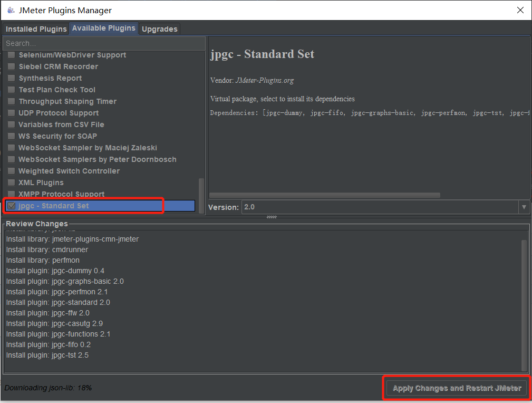Click the 'Downloading json-lib: 18%' status text
This screenshot has width=532, height=403.
pyautogui.click(x=48, y=388)
